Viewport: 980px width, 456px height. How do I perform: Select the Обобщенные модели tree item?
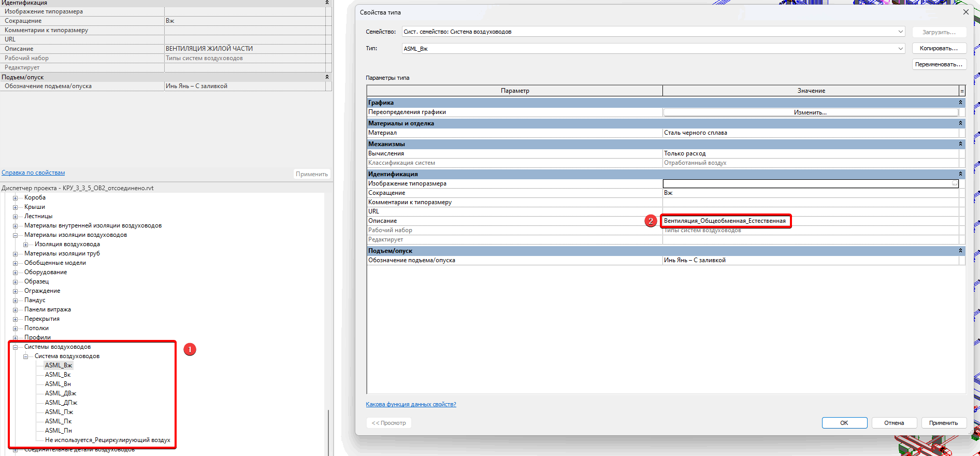[x=55, y=263]
